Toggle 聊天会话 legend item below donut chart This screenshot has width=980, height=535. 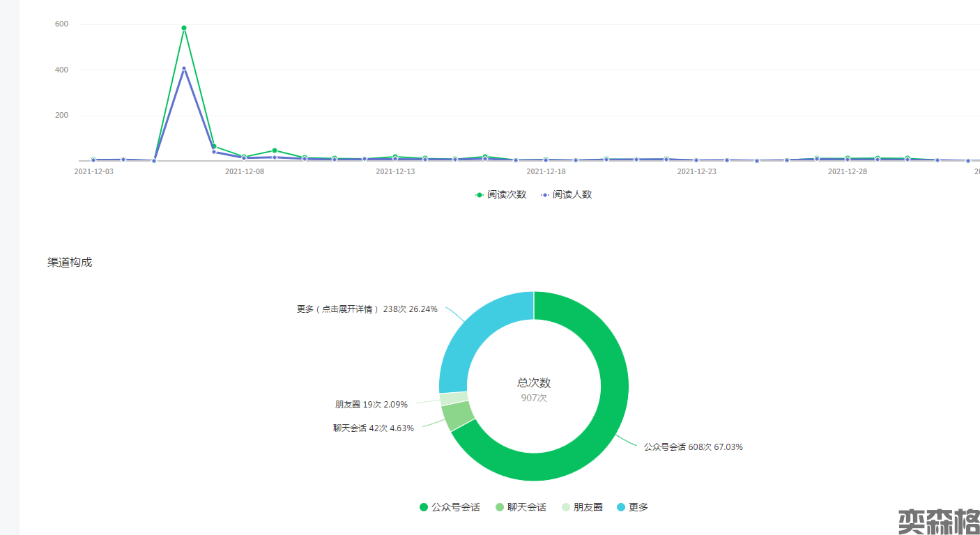520,508
